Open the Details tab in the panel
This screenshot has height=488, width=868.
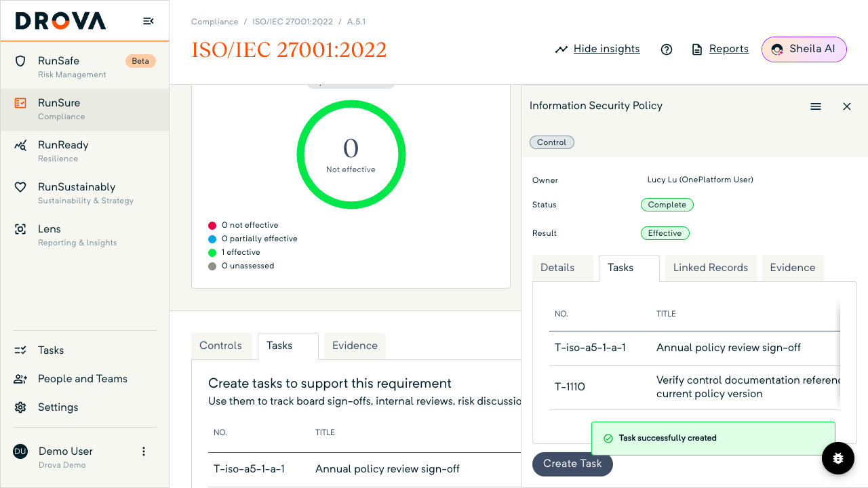coord(562,268)
